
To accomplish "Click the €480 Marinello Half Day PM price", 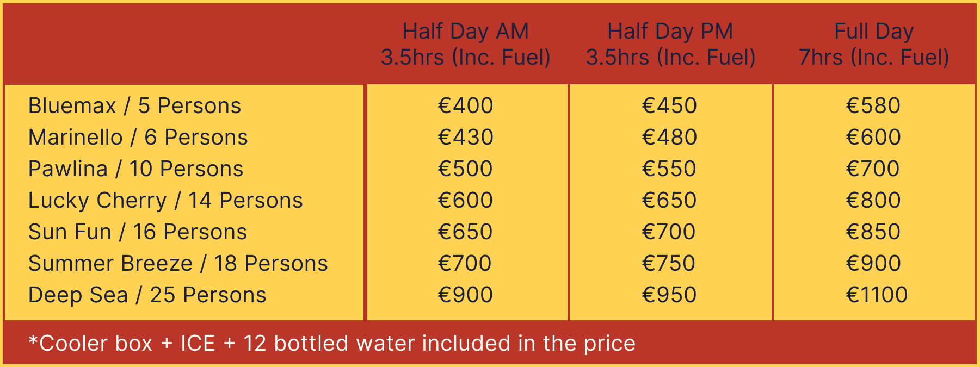I will click(669, 137).
